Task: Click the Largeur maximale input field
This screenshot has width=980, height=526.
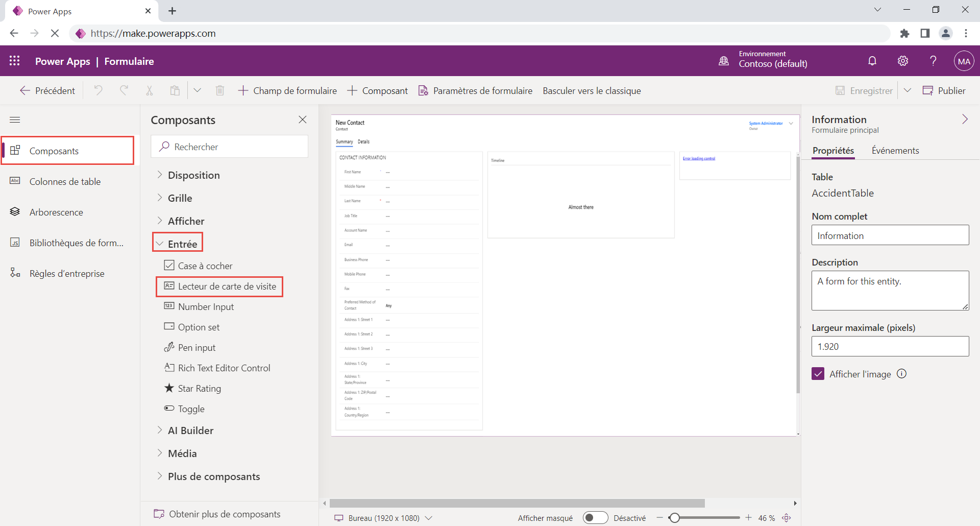Action: [x=890, y=346]
